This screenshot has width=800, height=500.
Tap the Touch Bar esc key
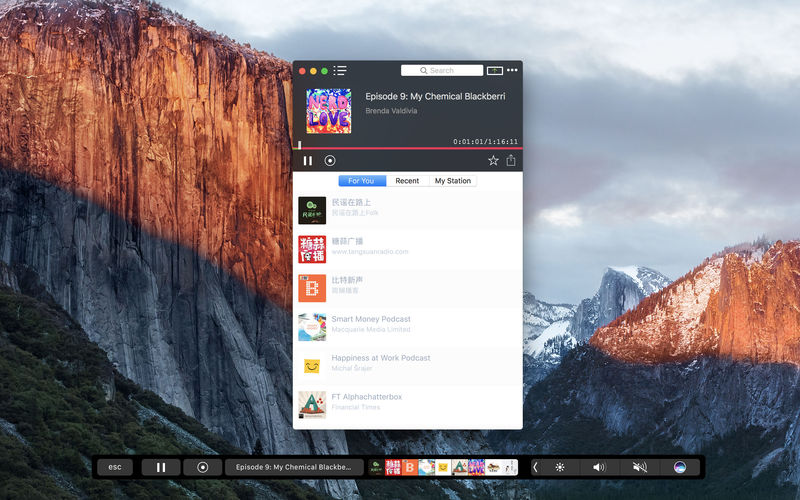(115, 467)
